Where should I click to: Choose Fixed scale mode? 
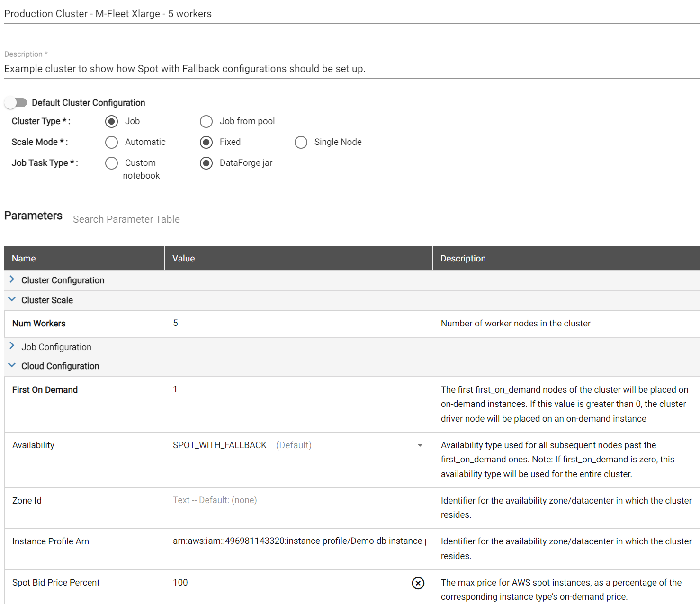[206, 143]
